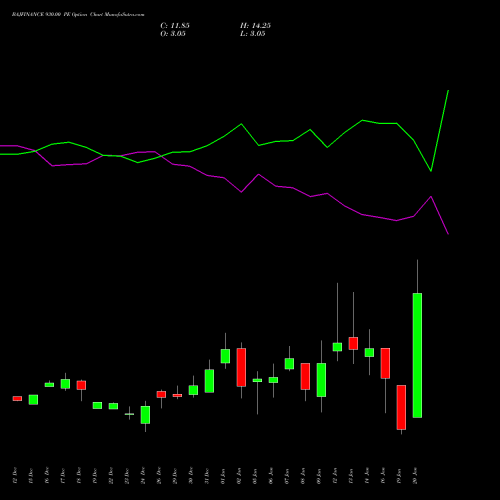Click the 01 Jan date label

[223, 476]
